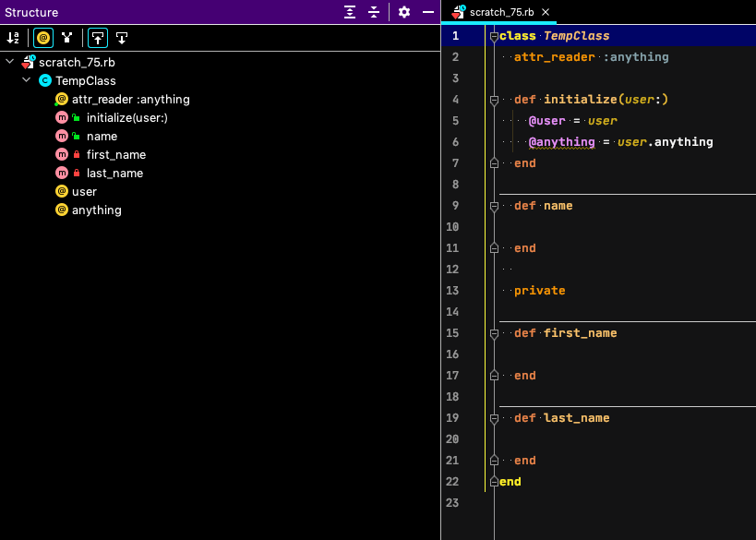756x540 pixels.
Task: Toggle Sort Alphabetically in Structure toolbar
Action: coord(13,38)
